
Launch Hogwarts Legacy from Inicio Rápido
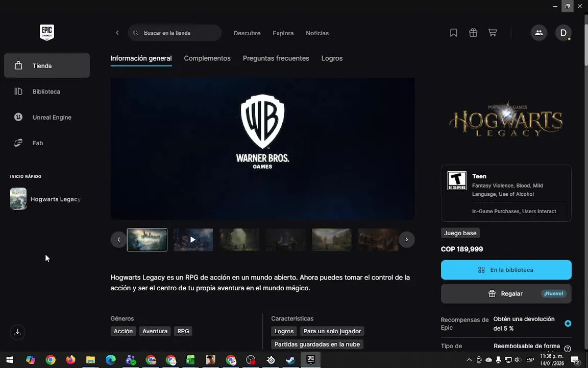point(46,199)
